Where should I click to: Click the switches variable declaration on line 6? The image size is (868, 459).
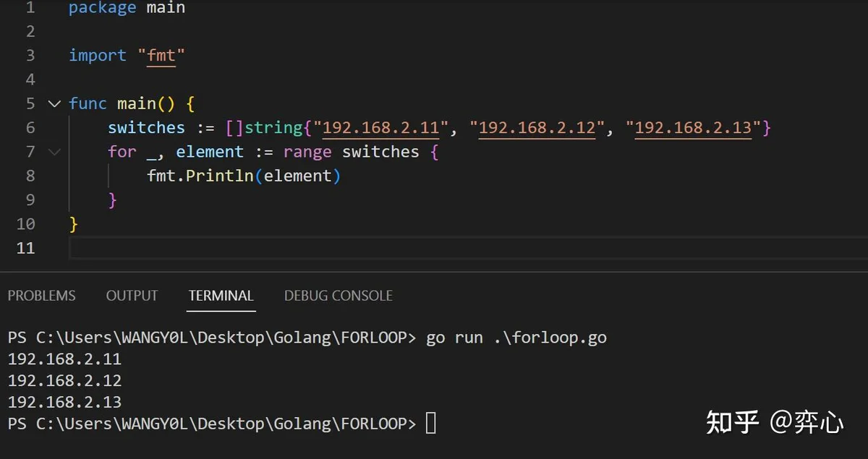pos(147,128)
